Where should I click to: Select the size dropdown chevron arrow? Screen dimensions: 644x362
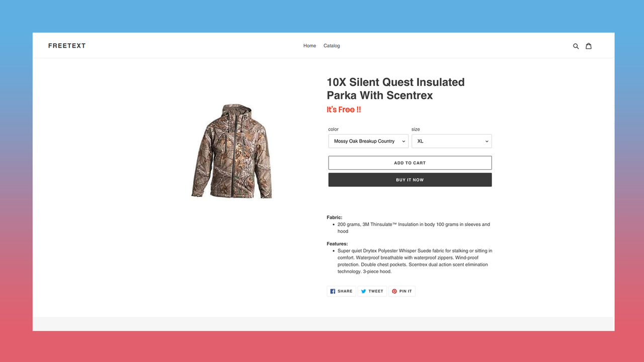486,141
